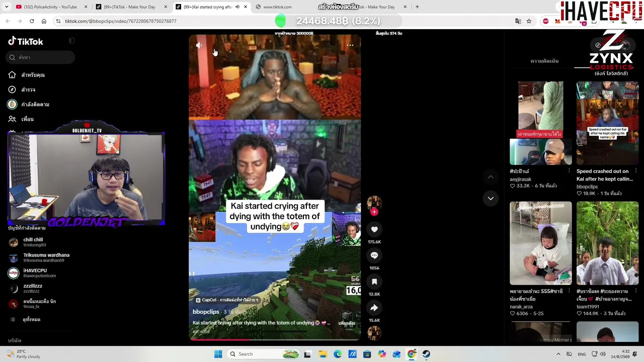Go to the next video arrow
Viewport: 644px width, 362px height.
491,198
